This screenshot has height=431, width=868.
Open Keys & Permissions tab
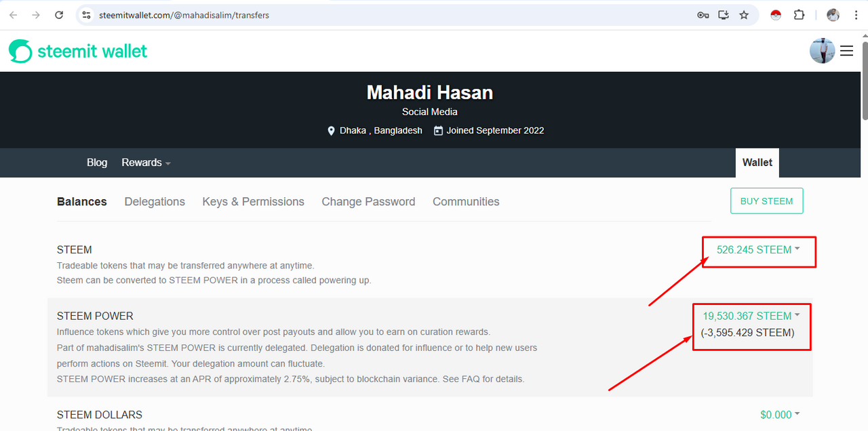(253, 202)
